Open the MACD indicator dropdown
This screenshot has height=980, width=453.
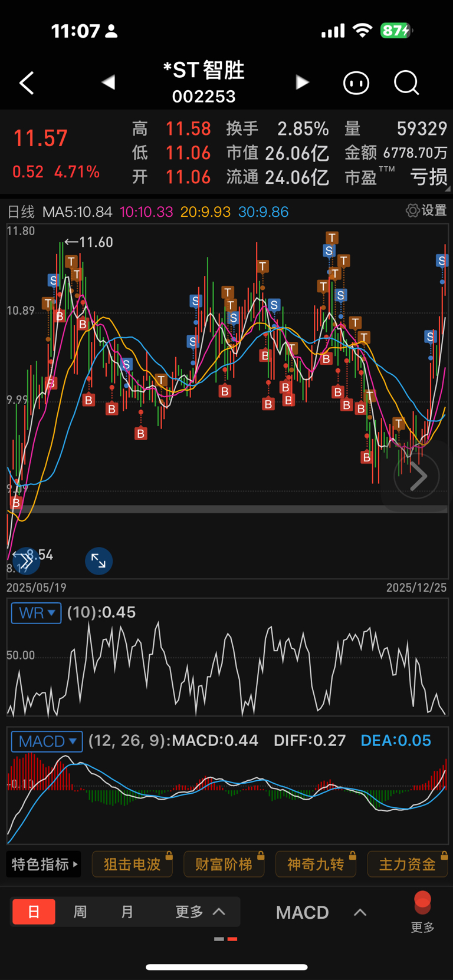(x=47, y=741)
